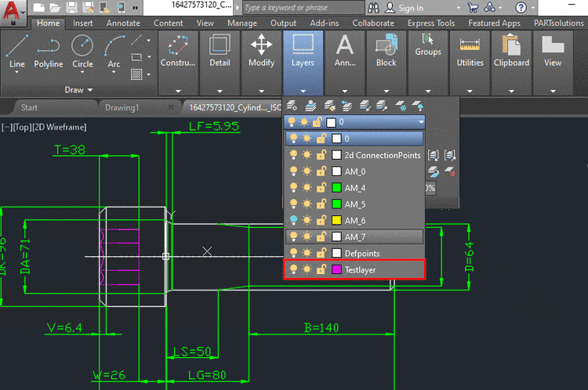The image size is (588, 390).
Task: Toggle the Testlayer on/off lightbulb
Action: click(293, 269)
